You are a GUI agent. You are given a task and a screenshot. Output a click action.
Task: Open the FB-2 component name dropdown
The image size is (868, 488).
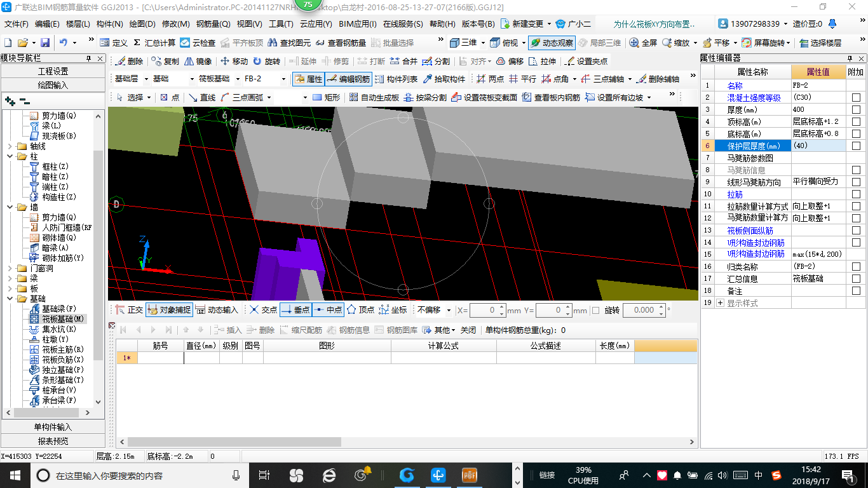[x=283, y=79]
